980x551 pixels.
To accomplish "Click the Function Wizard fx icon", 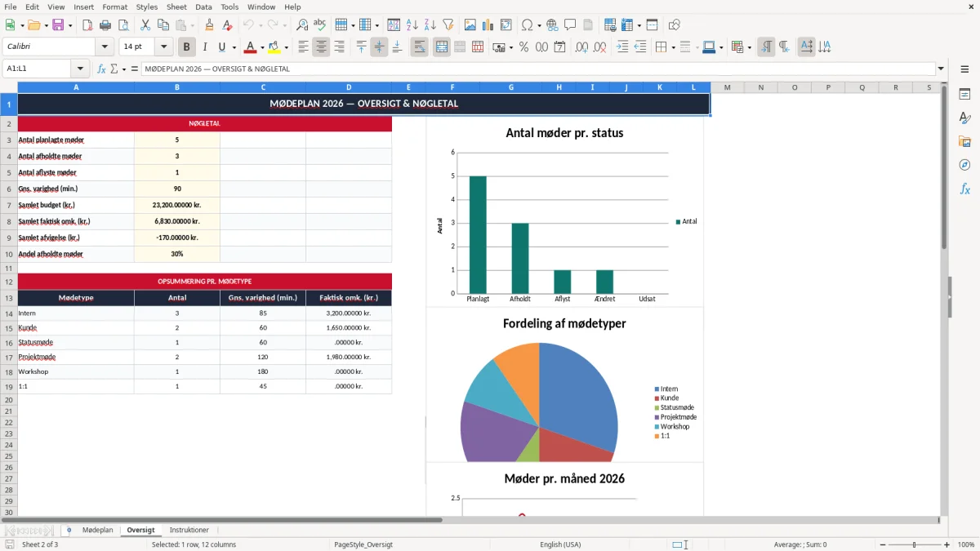I will 101,69.
